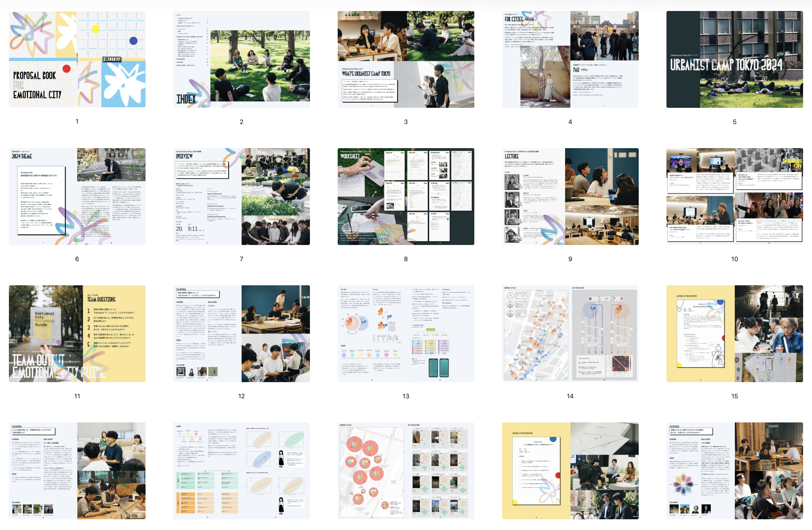Viewport: 812px width, 530px height.
Task: Open the page 8 Worksheet thumbnail
Action: click(x=406, y=197)
